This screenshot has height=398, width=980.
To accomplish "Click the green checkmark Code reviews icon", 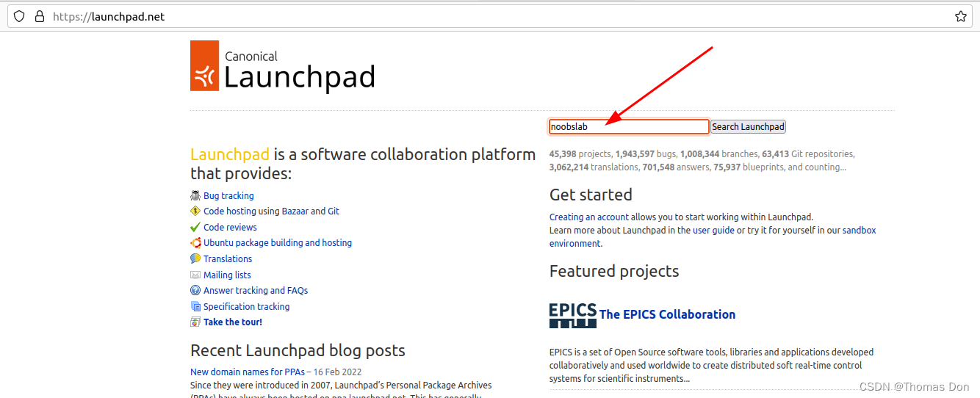I will pyautogui.click(x=195, y=227).
